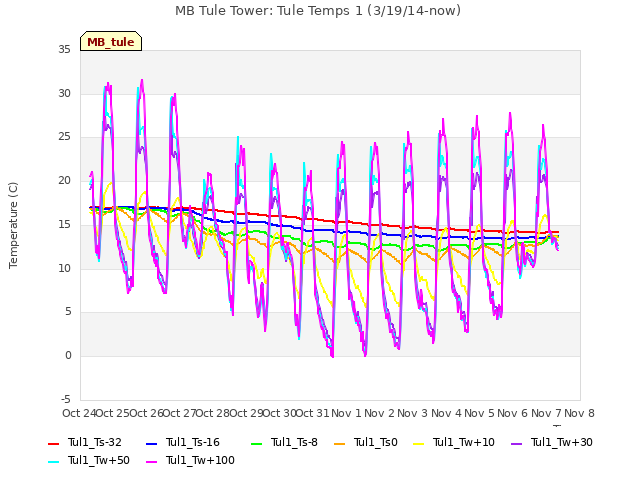The image size is (640, 480).
Task: Click the red Tul1_Ts-32 legend swatch
Action: point(53,443)
